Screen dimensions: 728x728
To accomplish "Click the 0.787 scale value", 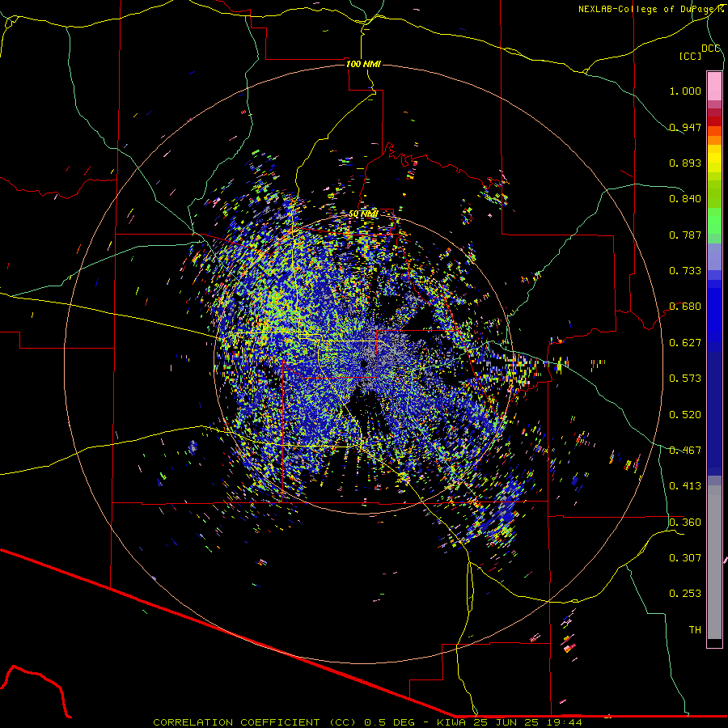I will 685,235.
